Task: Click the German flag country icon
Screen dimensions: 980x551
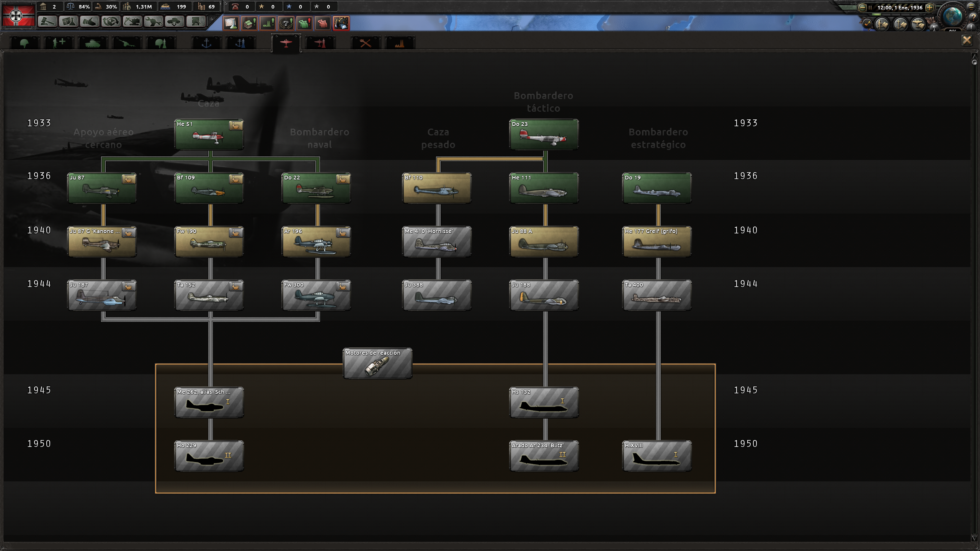Action: pyautogui.click(x=18, y=15)
